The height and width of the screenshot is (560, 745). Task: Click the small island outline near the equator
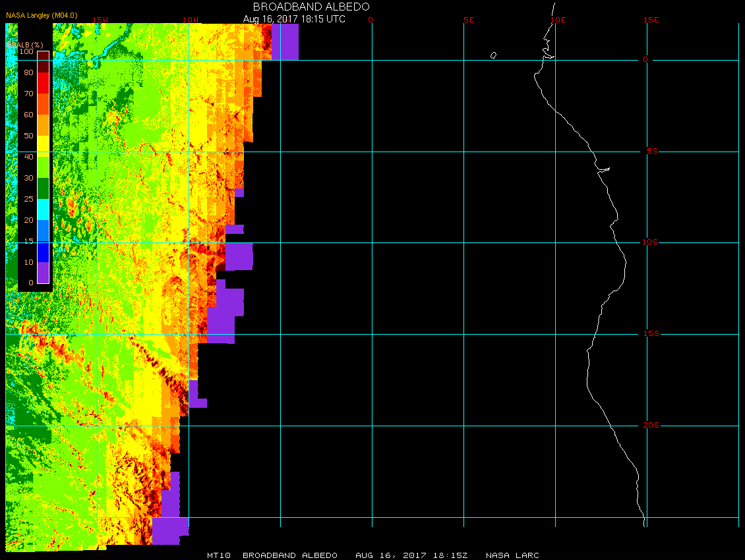pos(493,55)
